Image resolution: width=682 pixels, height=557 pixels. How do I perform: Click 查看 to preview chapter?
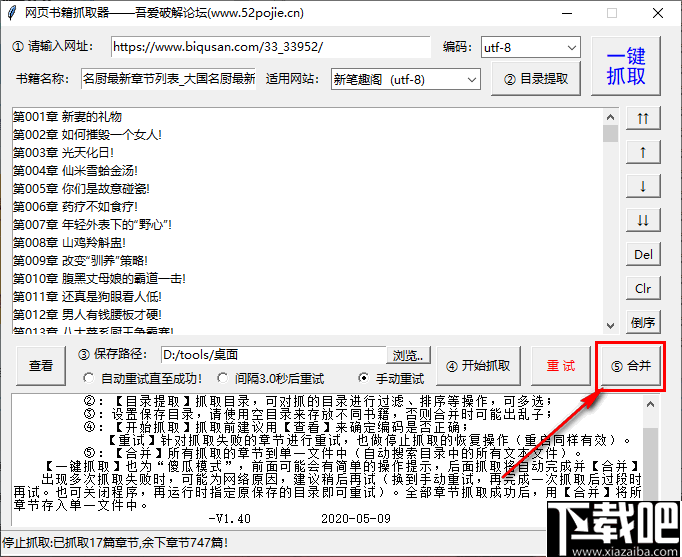click(x=41, y=366)
